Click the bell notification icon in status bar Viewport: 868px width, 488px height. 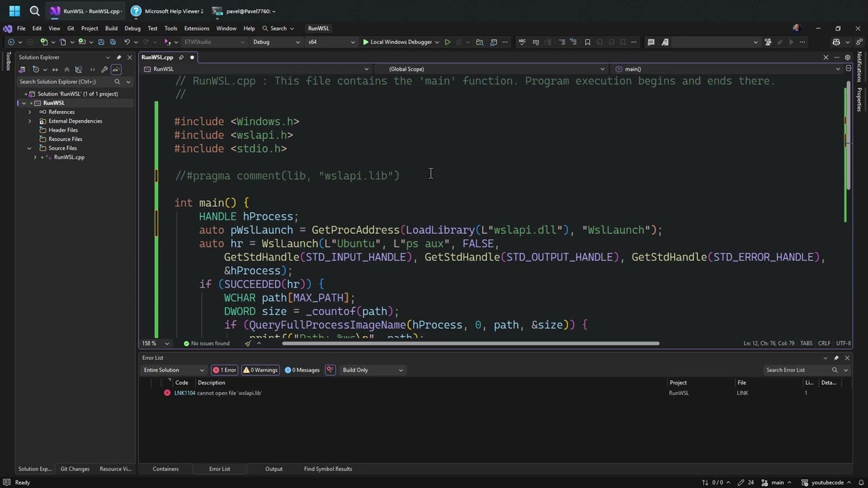click(860, 482)
